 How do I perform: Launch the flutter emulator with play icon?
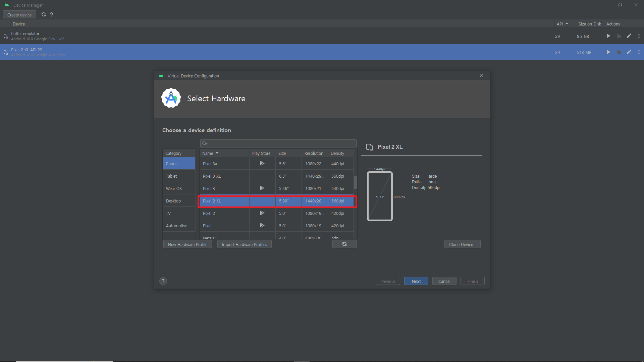click(x=608, y=36)
